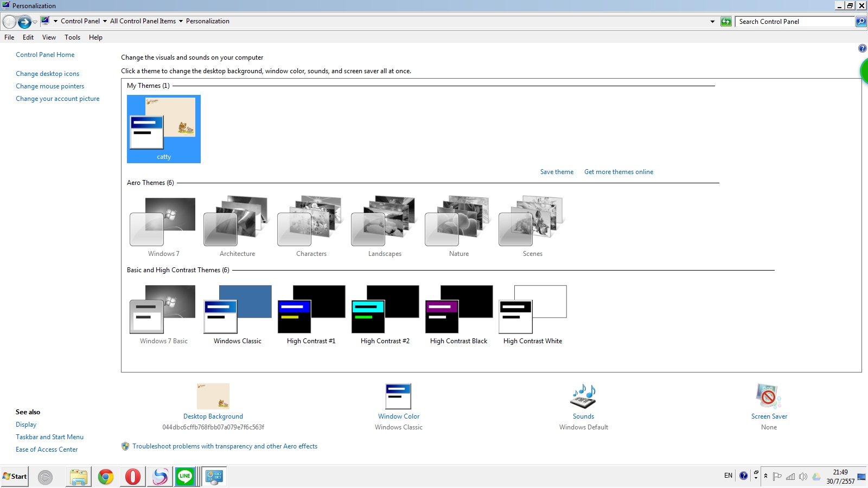The height and width of the screenshot is (488, 868).
Task: Select the Windows 7 Aero theme
Action: pos(164,227)
